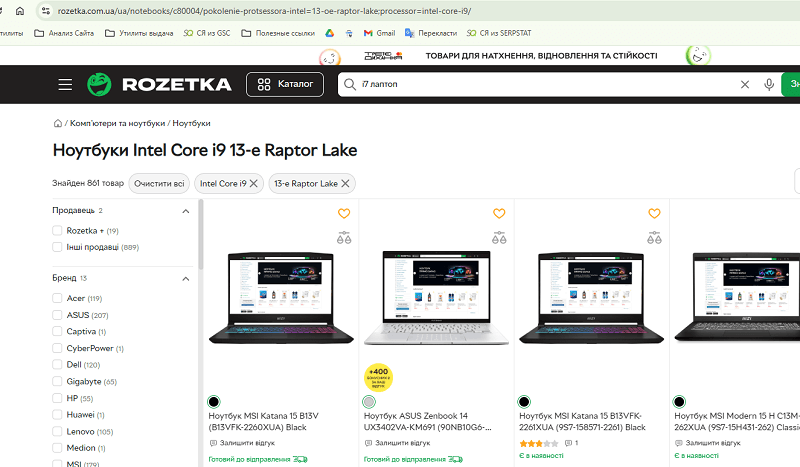The width and height of the screenshot is (800, 467).
Task: Open the Комп'ютери та ноутбуки breadcrumb
Action: click(x=117, y=123)
